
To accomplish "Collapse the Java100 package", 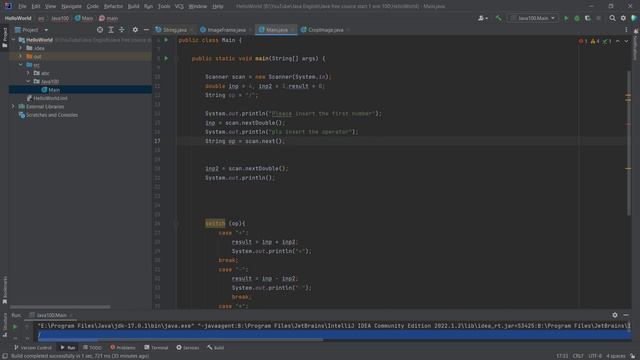I will click(28, 81).
